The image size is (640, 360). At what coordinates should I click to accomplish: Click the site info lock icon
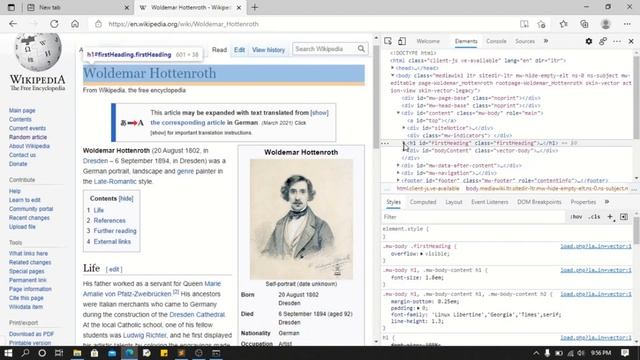pos(98,24)
